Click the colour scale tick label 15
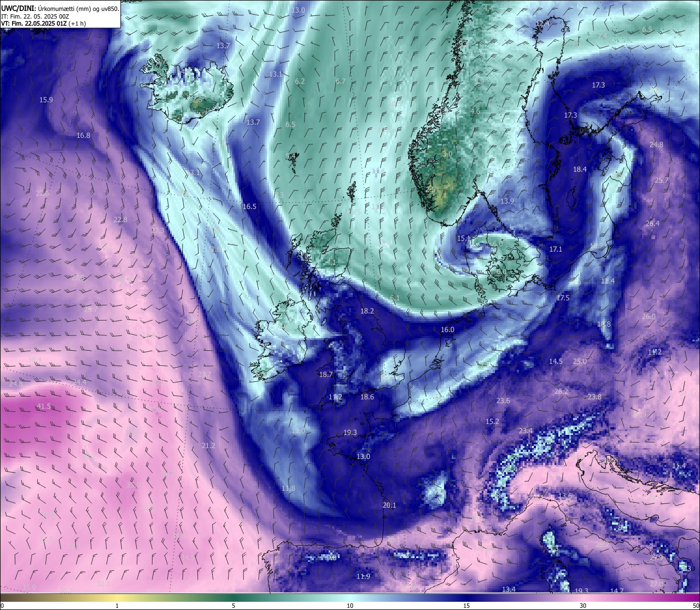This screenshot has width=700, height=610. pos(466,606)
